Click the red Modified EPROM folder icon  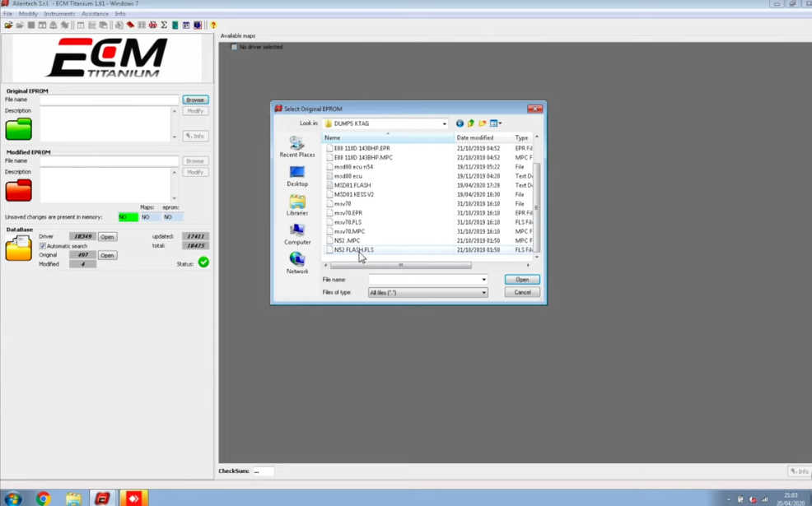pyautogui.click(x=19, y=190)
